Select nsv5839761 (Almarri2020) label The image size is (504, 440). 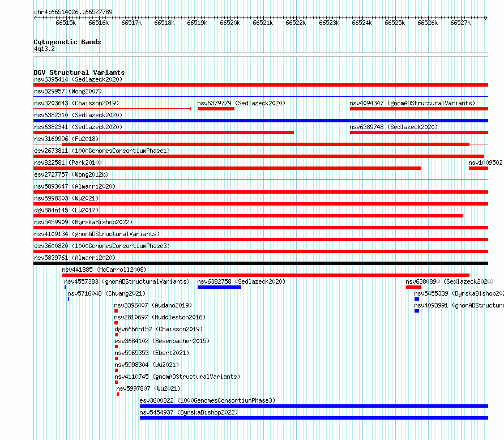coord(75,258)
